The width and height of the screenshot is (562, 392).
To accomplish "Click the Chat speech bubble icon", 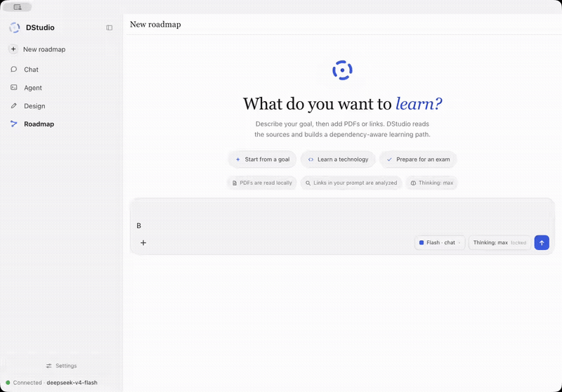I will tap(13, 69).
